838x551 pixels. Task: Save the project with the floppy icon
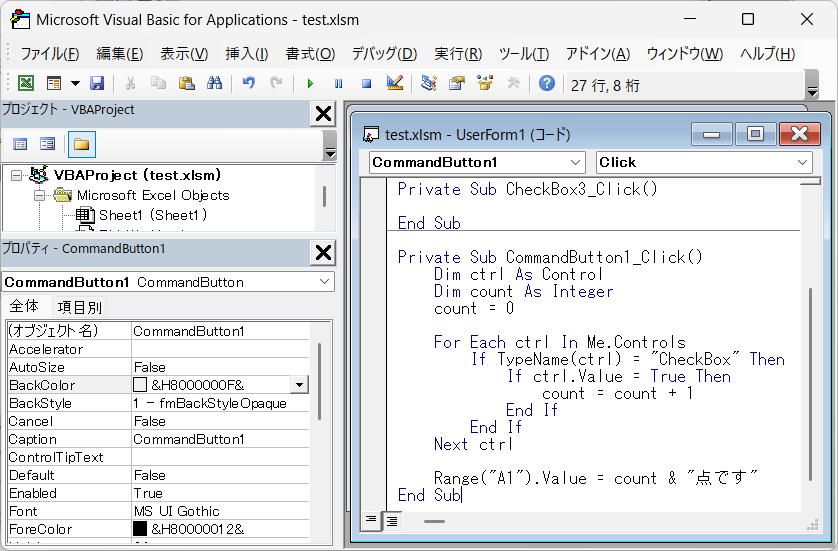(97, 83)
